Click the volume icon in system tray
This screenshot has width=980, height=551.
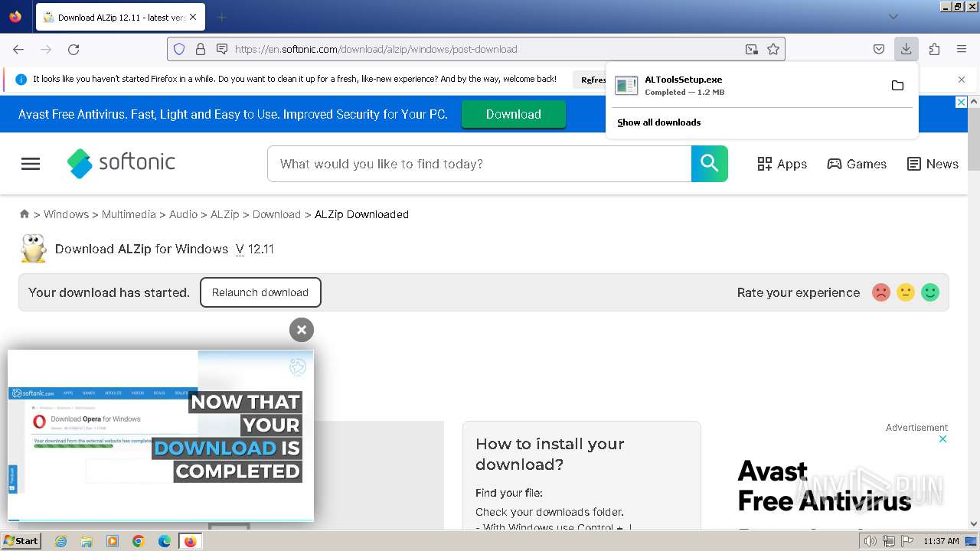tap(871, 541)
